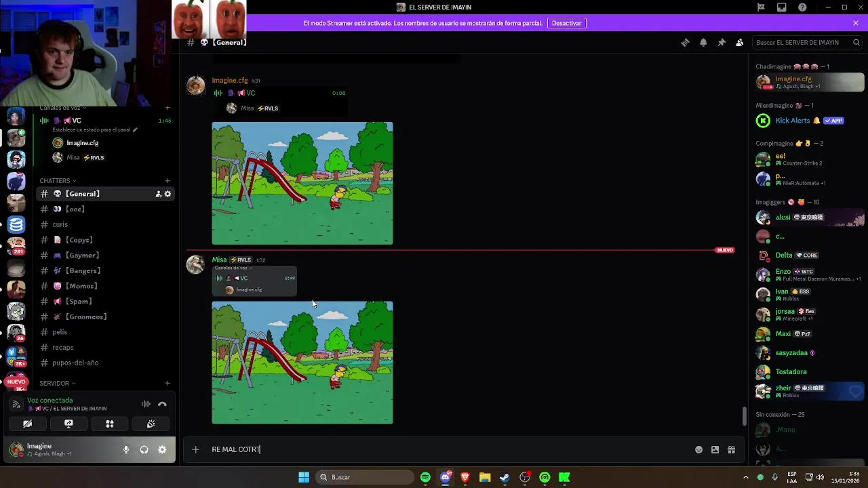Click the plus attach button in message bar
The width and height of the screenshot is (868, 488).
click(x=195, y=449)
